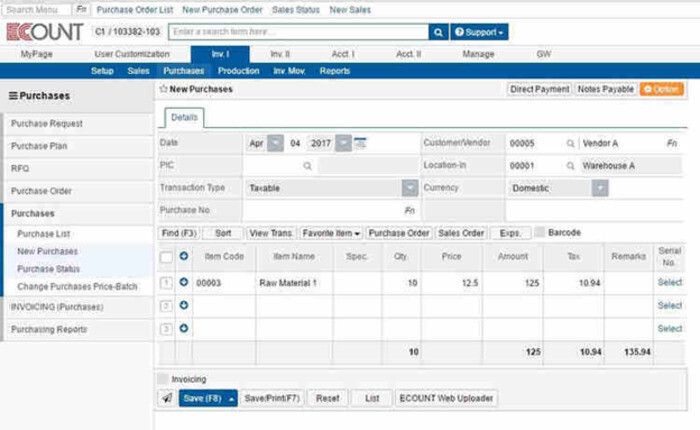Open Purchase Status in the sidebar
700x430 pixels.
tap(48, 269)
